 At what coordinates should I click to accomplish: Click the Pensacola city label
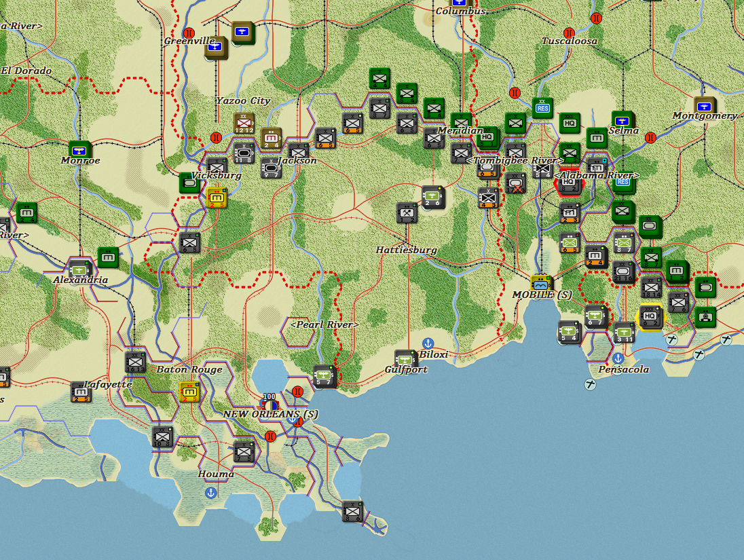[623, 369]
